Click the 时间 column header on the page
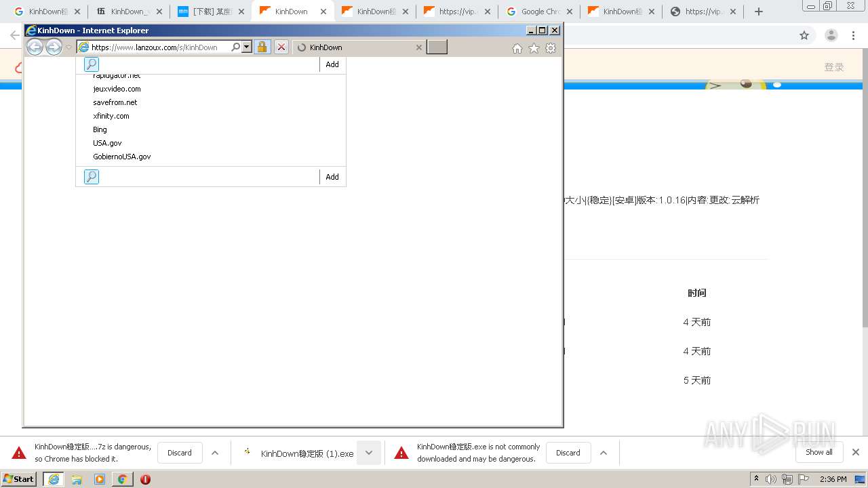Image resolution: width=868 pixels, height=488 pixels. point(697,293)
